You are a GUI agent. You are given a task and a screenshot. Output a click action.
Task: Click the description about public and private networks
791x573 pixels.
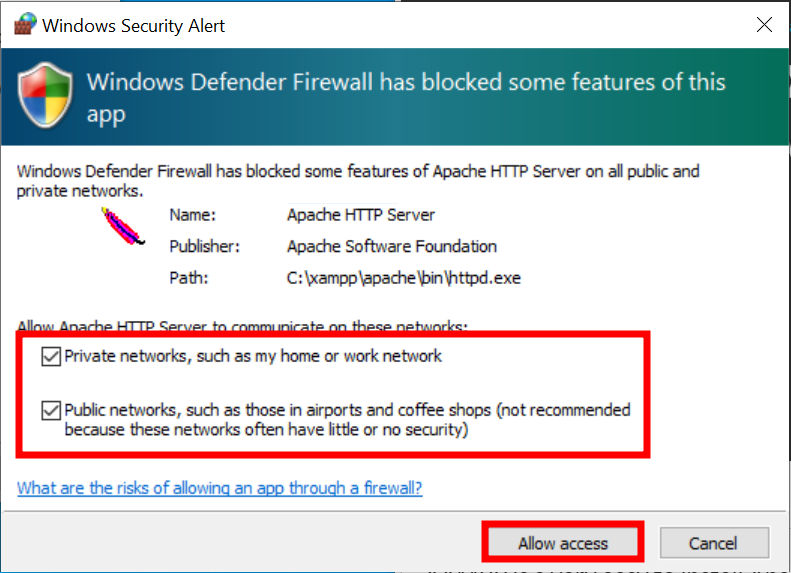click(x=358, y=181)
